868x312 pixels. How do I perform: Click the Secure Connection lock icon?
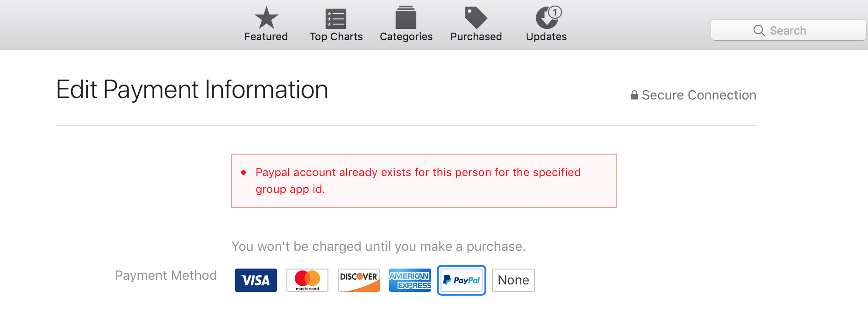click(x=634, y=95)
